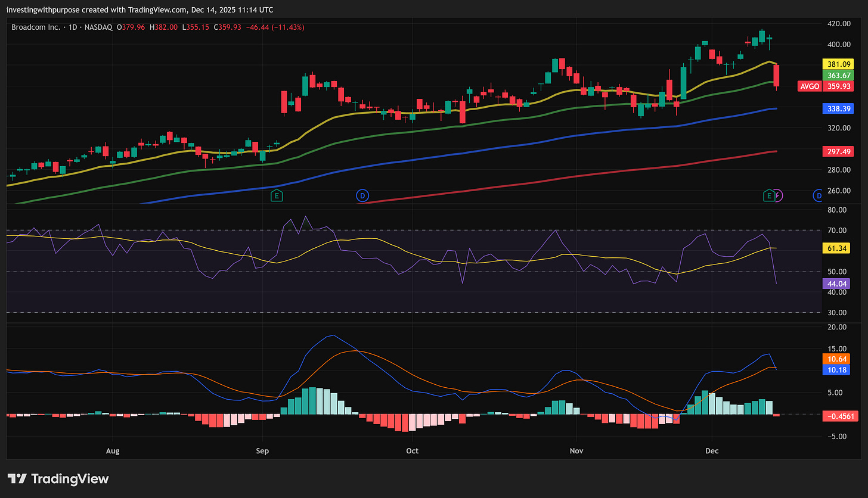Viewport: 868px width, 498px height.
Task: Click the Aug label on the time axis
Action: point(113,451)
